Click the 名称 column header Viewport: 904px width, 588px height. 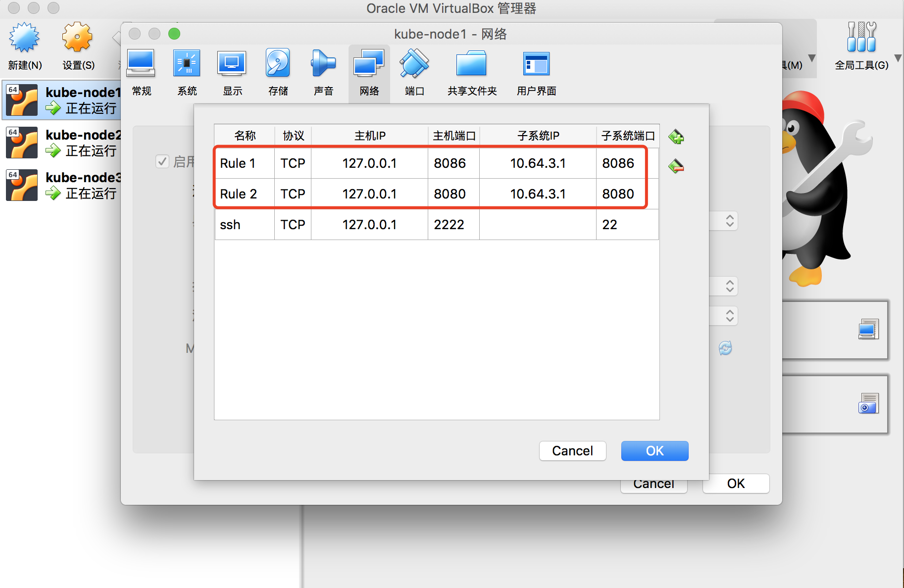(245, 136)
